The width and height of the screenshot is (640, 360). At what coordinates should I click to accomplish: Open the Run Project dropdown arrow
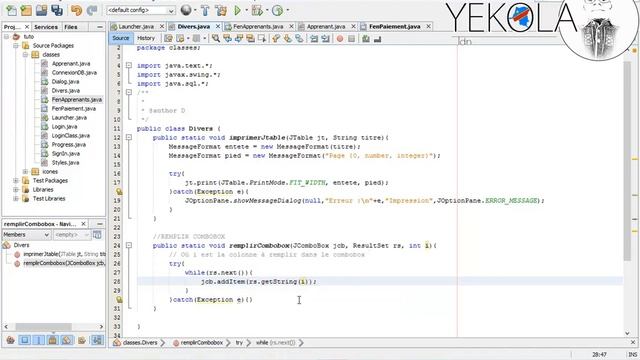click(246, 10)
